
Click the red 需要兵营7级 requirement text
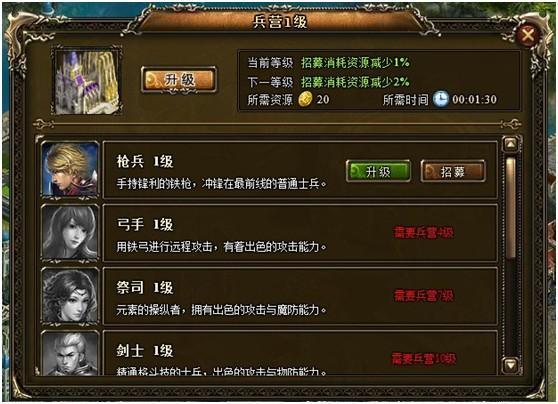point(423,295)
